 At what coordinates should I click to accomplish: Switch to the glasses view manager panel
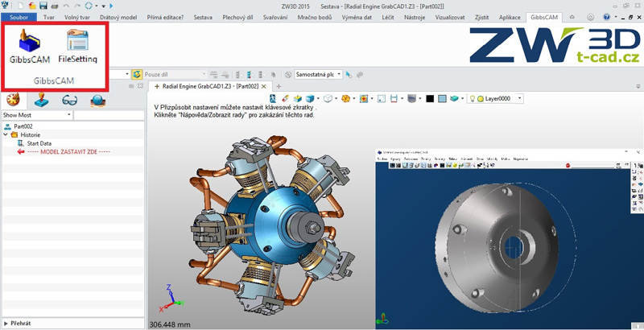(69, 100)
